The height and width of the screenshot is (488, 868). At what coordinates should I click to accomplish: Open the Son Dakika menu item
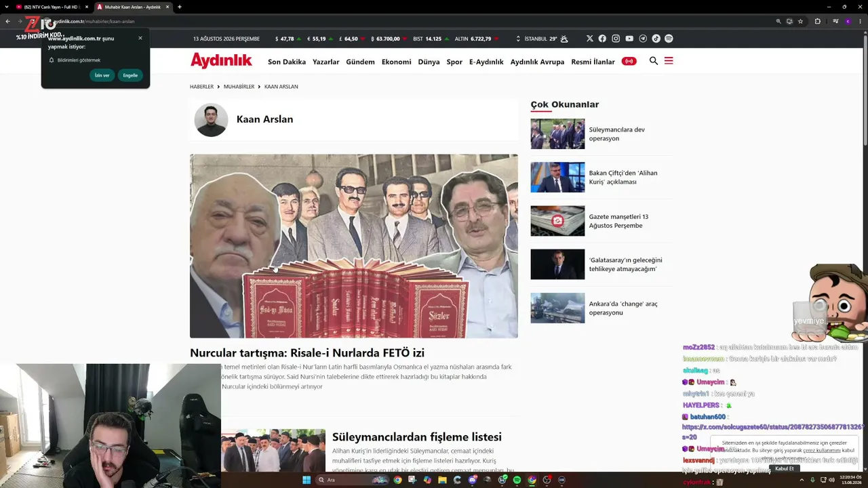click(x=287, y=62)
